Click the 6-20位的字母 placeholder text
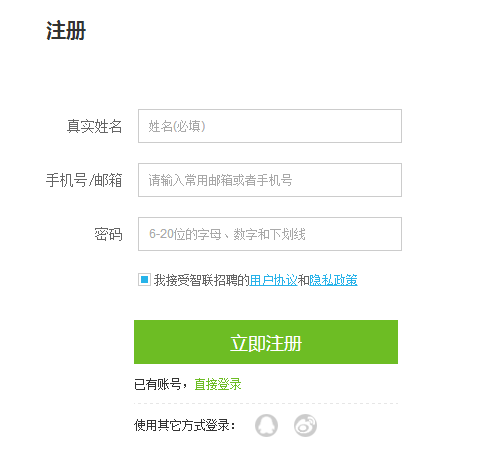 point(185,234)
